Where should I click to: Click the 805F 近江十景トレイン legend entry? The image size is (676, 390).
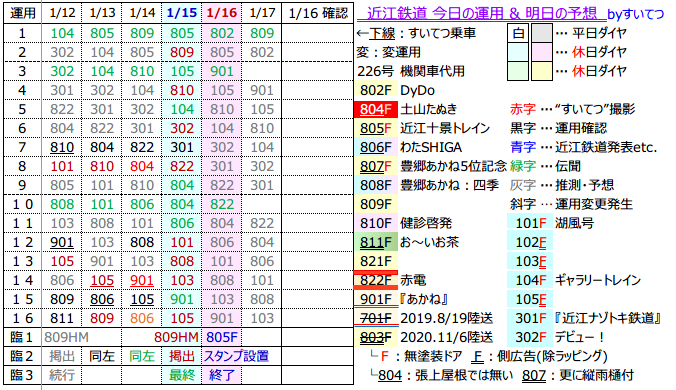pyautogui.click(x=376, y=128)
